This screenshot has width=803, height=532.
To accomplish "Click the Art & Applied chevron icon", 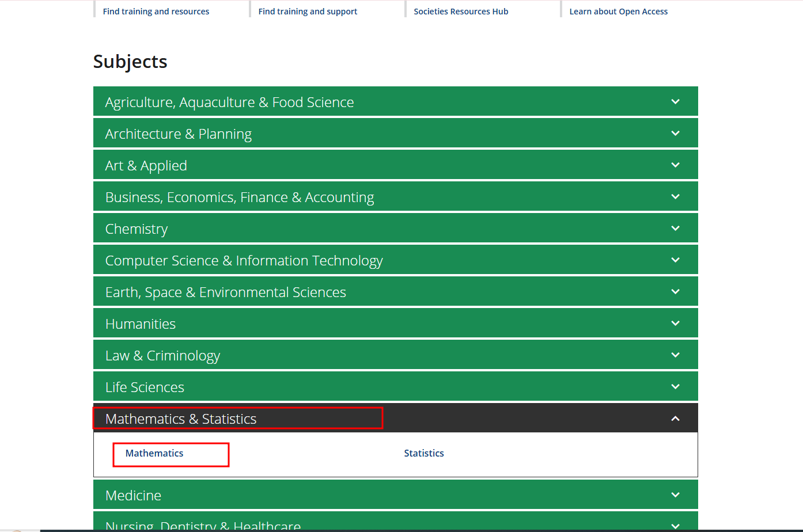I will [675, 165].
